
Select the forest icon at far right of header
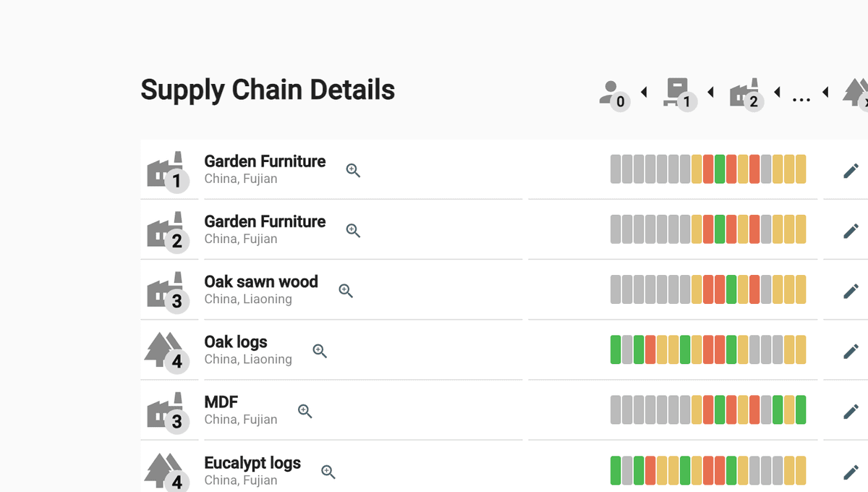(859, 94)
